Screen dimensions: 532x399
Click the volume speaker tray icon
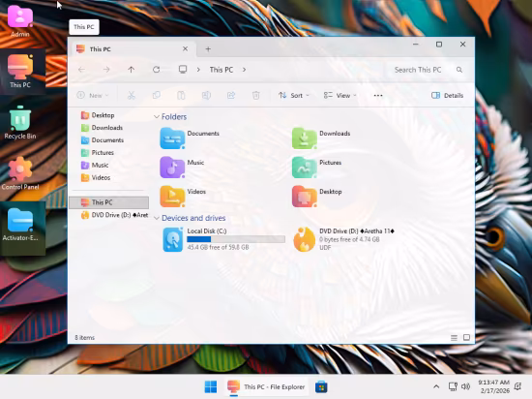click(x=465, y=386)
